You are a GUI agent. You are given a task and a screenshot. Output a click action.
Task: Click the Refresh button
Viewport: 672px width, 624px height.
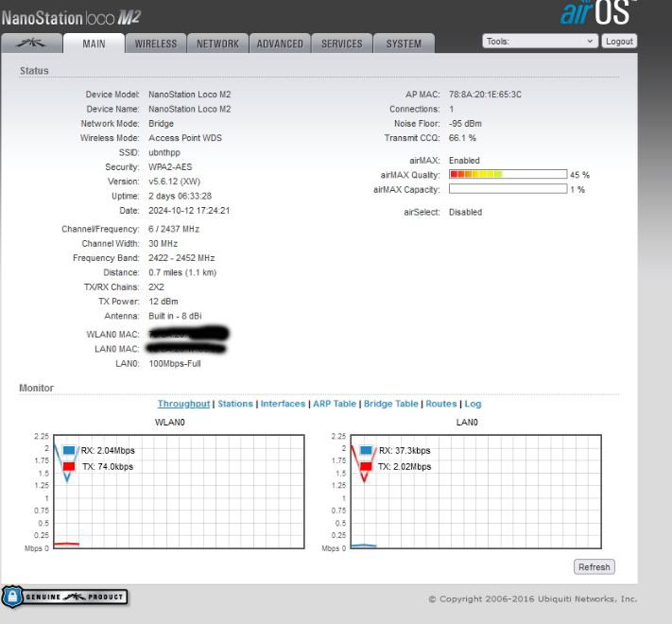coord(594,567)
